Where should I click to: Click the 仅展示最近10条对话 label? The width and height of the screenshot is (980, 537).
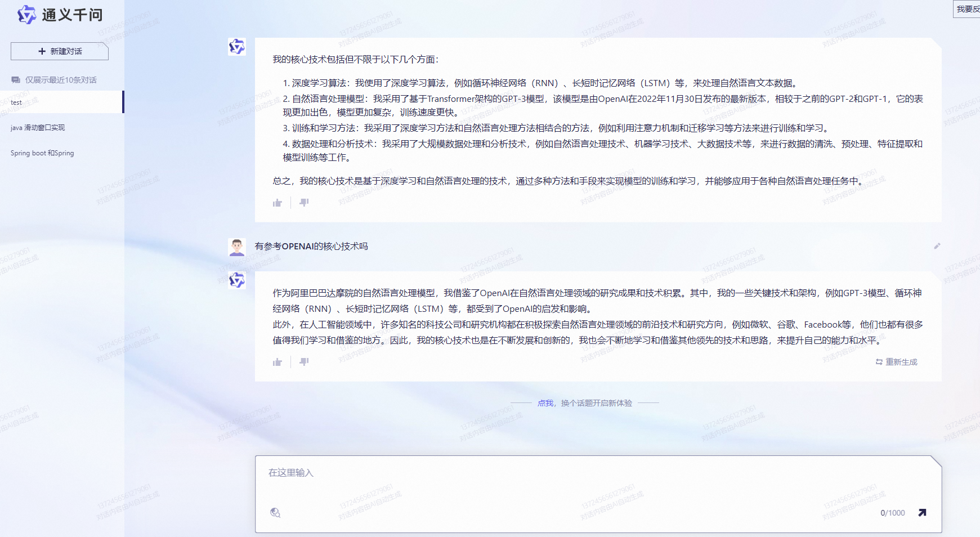pyautogui.click(x=61, y=80)
